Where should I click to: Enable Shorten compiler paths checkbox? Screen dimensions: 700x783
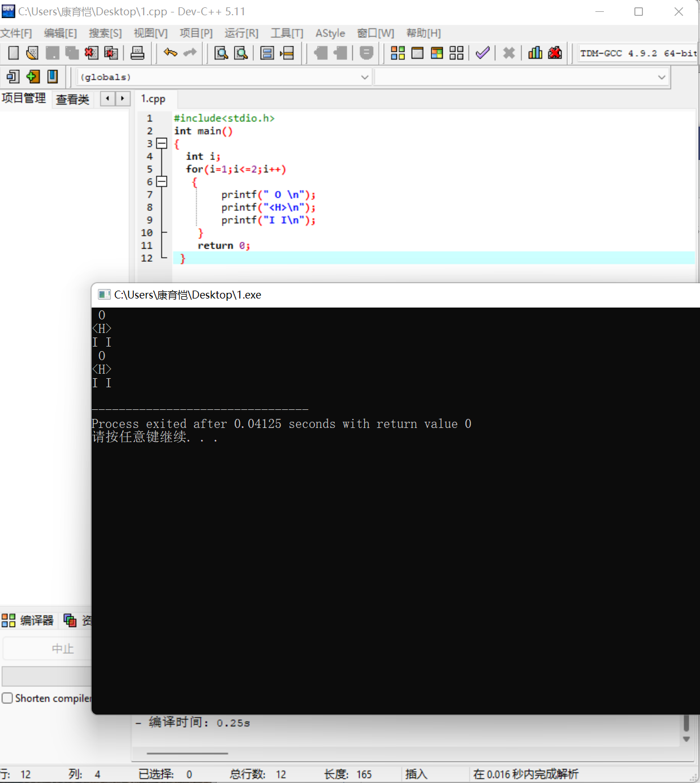(7, 698)
